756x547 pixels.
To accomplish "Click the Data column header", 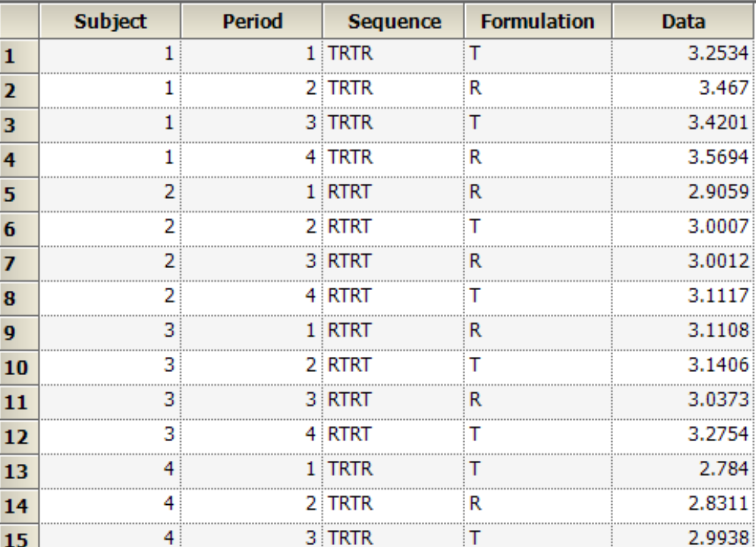I will [x=683, y=21].
